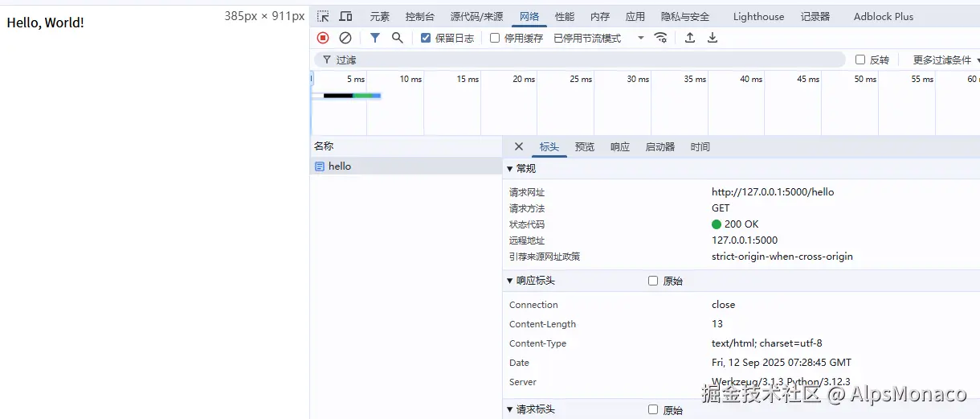Image resolution: width=980 pixels, height=419 pixels.
Task: Check 原始 in 请求标头 section
Action: click(x=653, y=409)
